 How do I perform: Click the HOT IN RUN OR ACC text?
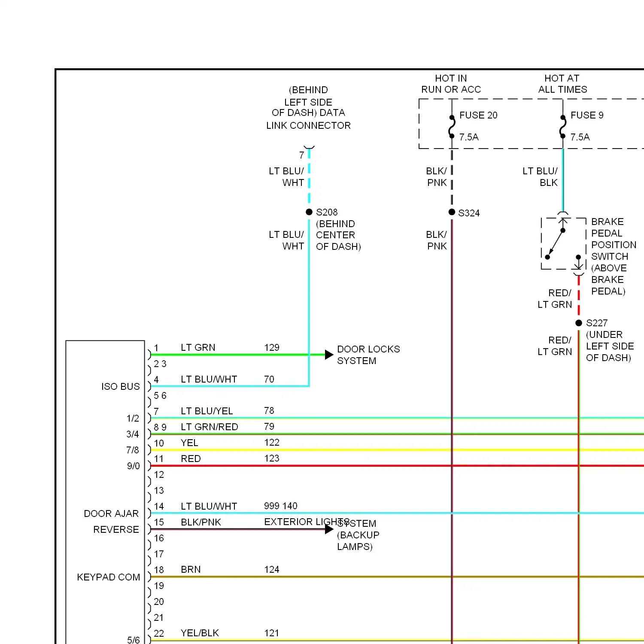(451, 84)
